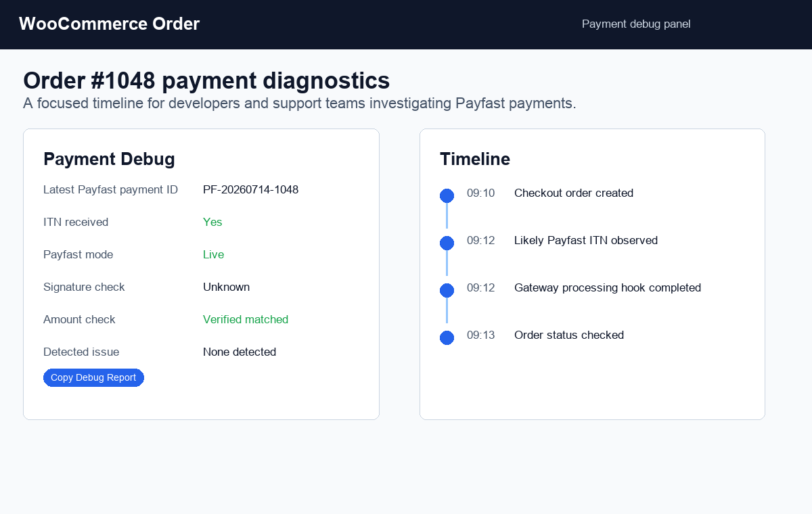This screenshot has width=812, height=514.
Task: Click the Detected issue label
Action: (x=81, y=352)
